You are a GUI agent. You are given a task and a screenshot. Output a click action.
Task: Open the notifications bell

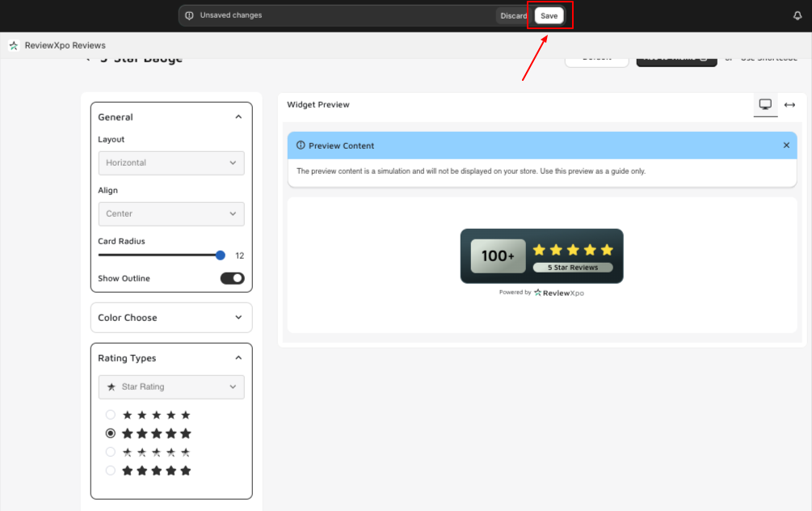[797, 15]
